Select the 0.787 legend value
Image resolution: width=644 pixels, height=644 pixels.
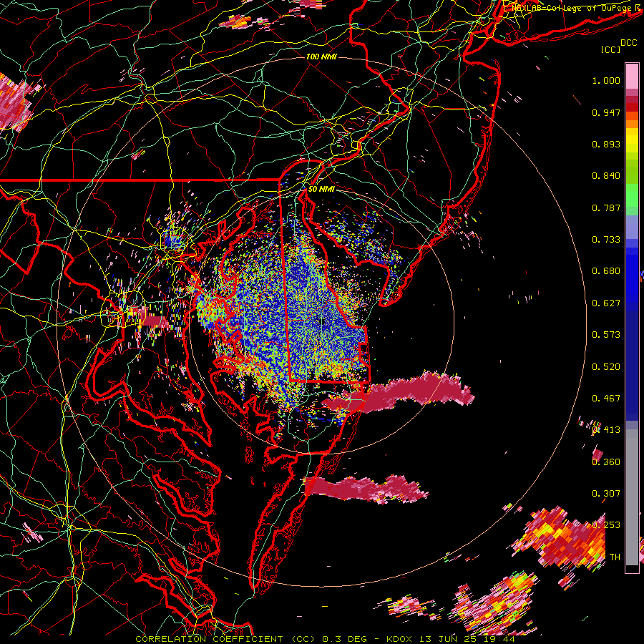[x=606, y=208]
